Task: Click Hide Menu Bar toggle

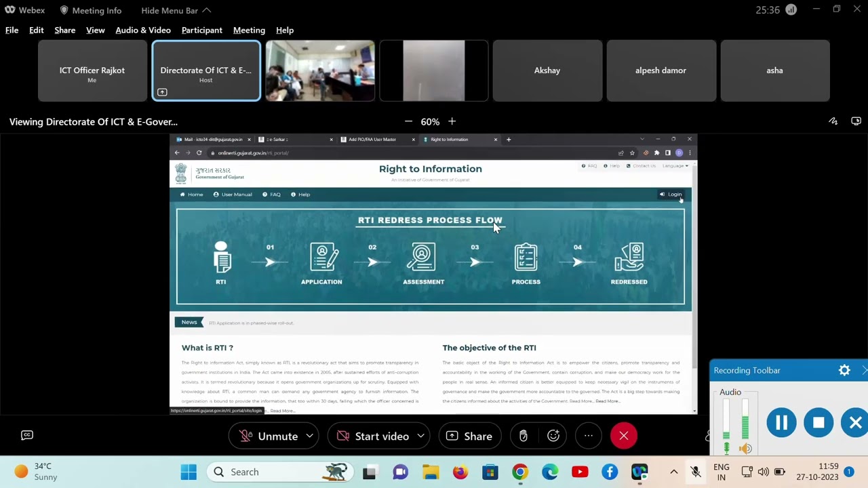Action: coord(176,10)
